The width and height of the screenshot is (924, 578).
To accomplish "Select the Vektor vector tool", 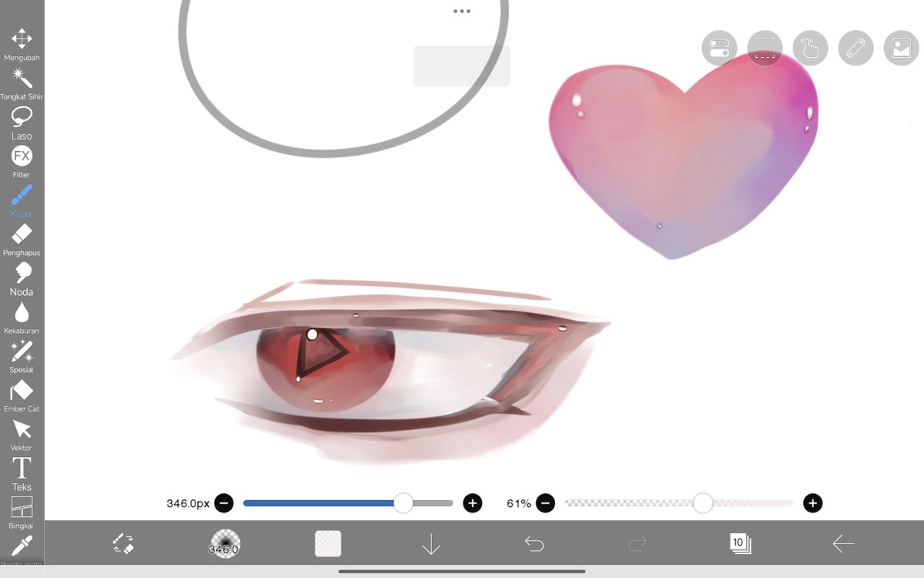I will (22, 435).
